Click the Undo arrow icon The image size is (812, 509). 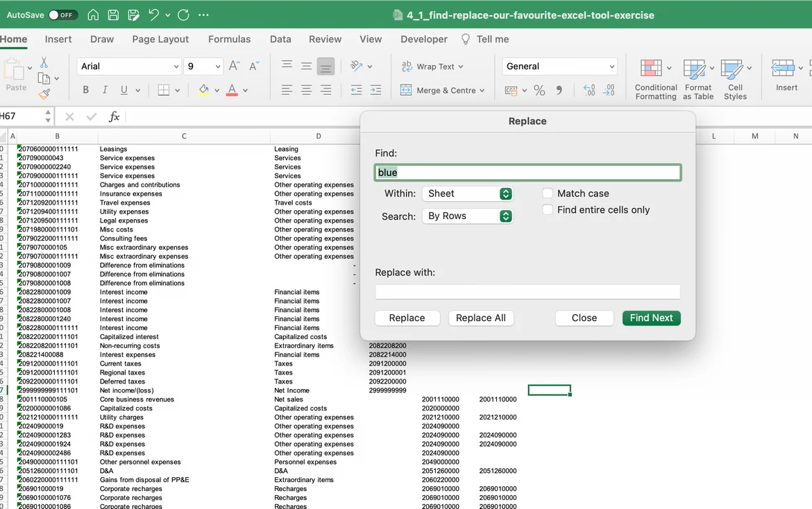click(x=154, y=15)
